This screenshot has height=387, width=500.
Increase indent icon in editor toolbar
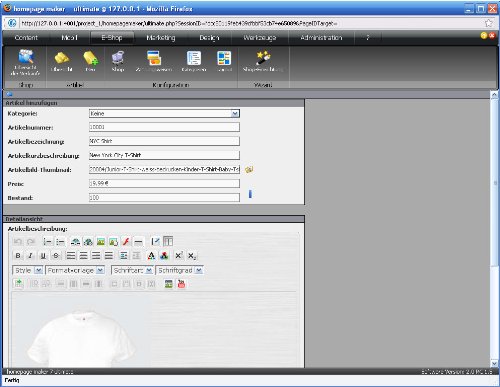pos(124,256)
